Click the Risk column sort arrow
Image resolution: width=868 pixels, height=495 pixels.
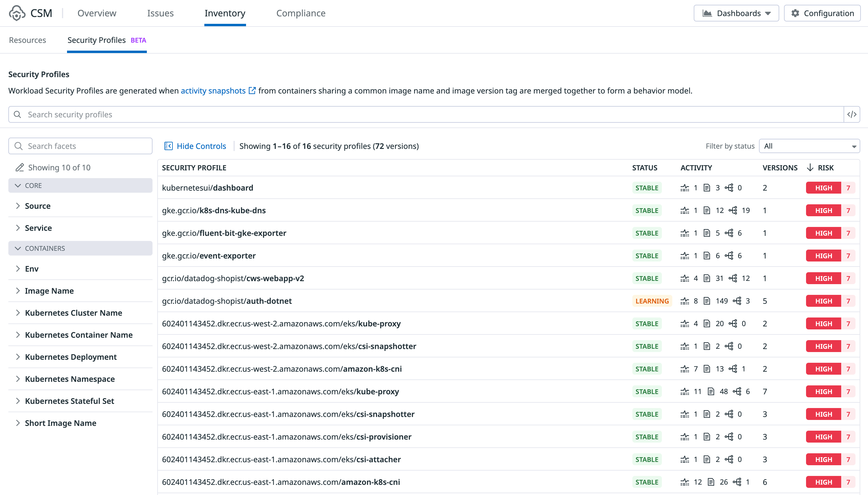[810, 168]
